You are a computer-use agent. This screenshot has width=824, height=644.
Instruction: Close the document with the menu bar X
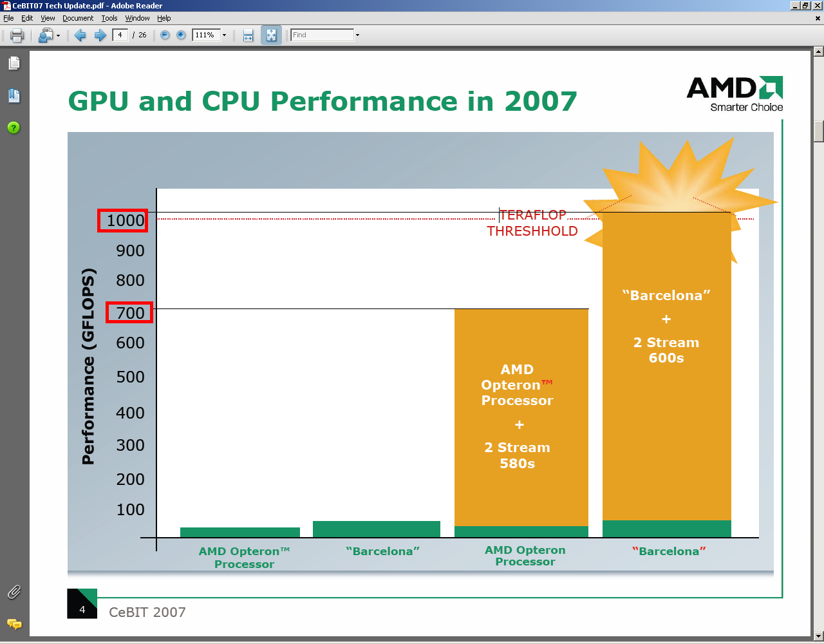pos(818,18)
